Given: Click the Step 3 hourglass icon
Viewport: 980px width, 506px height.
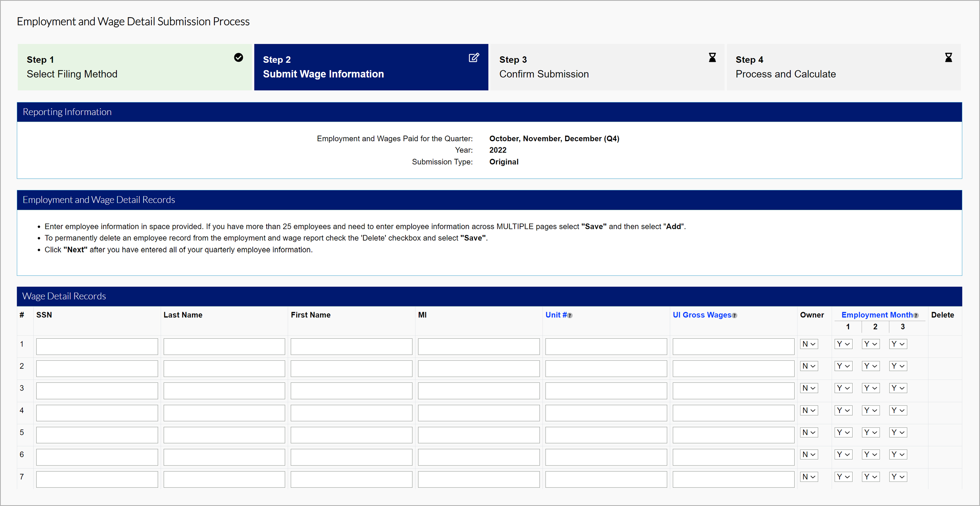Looking at the screenshot, I should click(x=712, y=58).
